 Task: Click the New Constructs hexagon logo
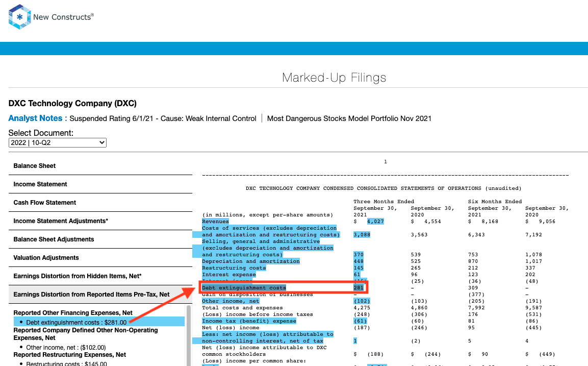point(19,17)
